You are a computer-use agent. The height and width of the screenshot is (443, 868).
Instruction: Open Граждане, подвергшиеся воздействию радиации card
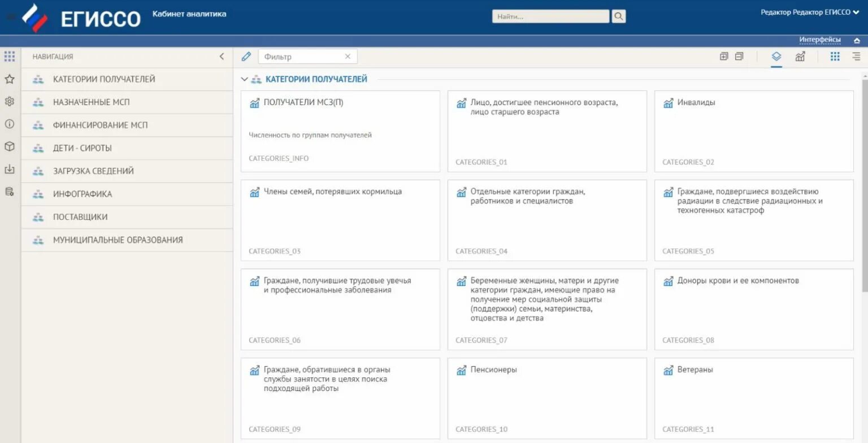(x=754, y=220)
